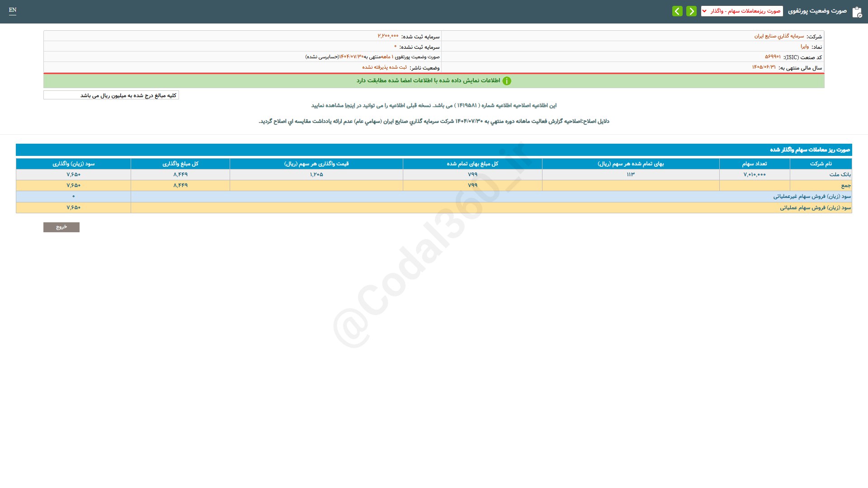Screen dimensions: 868x488
Task: Open previous notice via اینجا link
Action: click(x=350, y=106)
